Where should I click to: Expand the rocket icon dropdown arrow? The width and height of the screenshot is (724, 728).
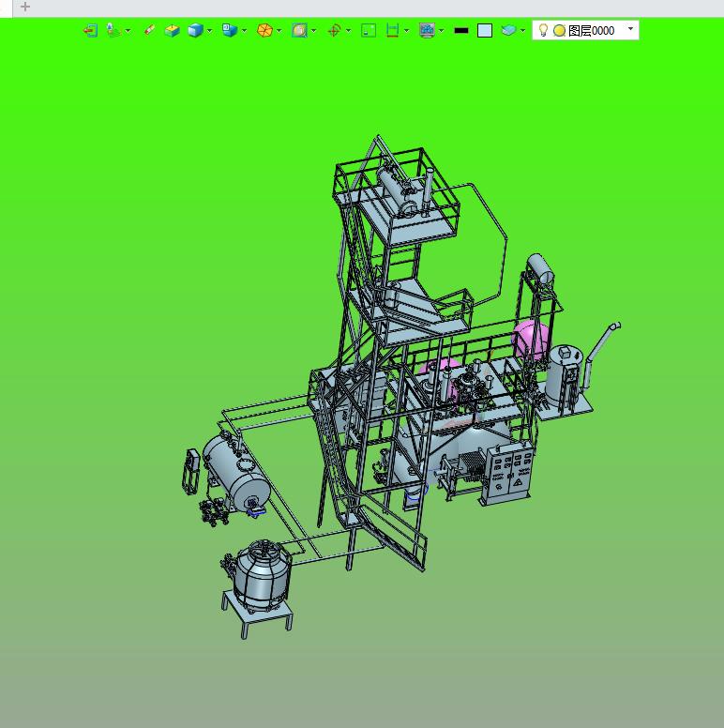tap(128, 31)
